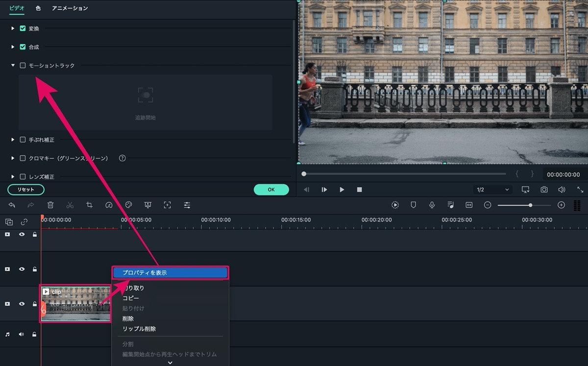Click the monitor display settings icon
588x366 pixels.
coord(525,190)
